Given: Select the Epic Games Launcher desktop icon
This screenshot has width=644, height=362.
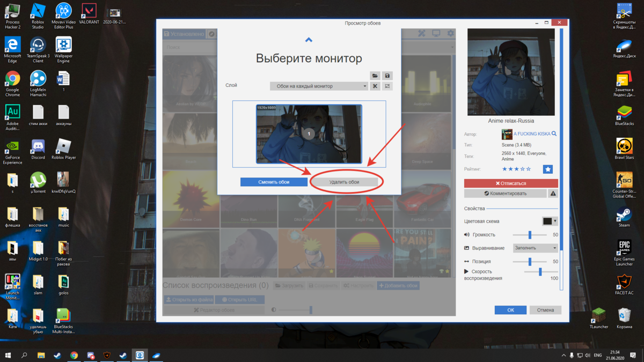Looking at the screenshot, I should point(624,253).
